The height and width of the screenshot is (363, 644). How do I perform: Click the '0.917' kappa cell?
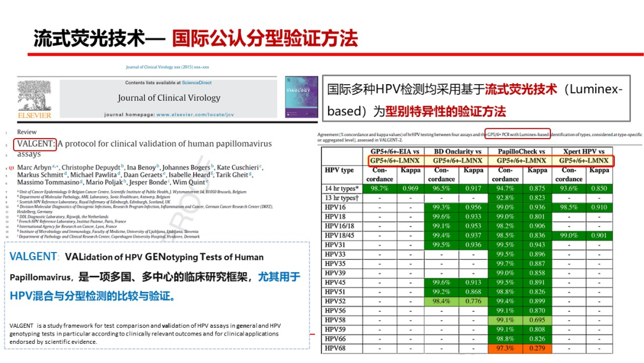(473, 188)
